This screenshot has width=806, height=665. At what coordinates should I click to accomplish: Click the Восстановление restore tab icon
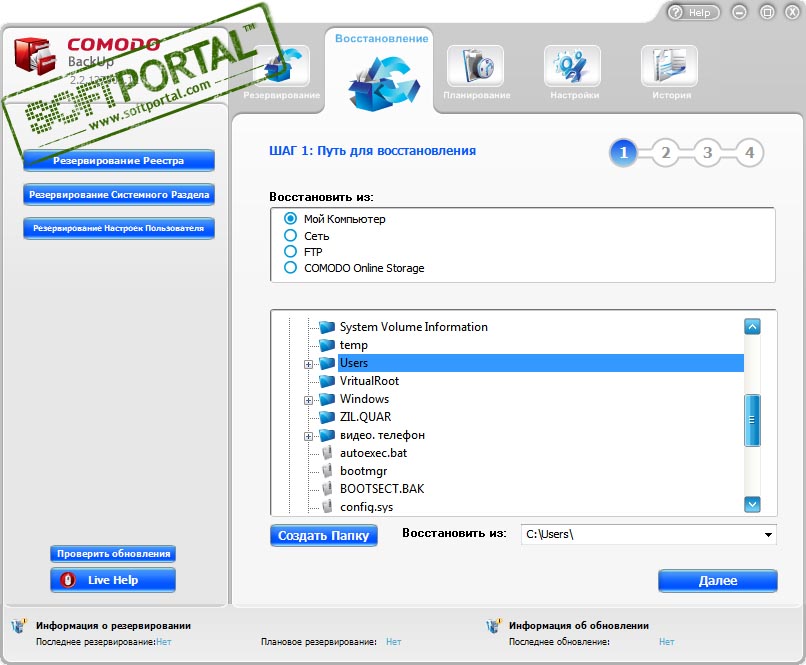383,83
